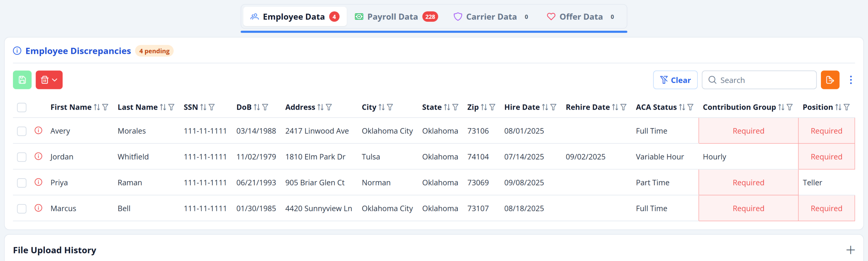This screenshot has width=868, height=261.
Task: Expand the File Upload History section
Action: pyautogui.click(x=850, y=250)
